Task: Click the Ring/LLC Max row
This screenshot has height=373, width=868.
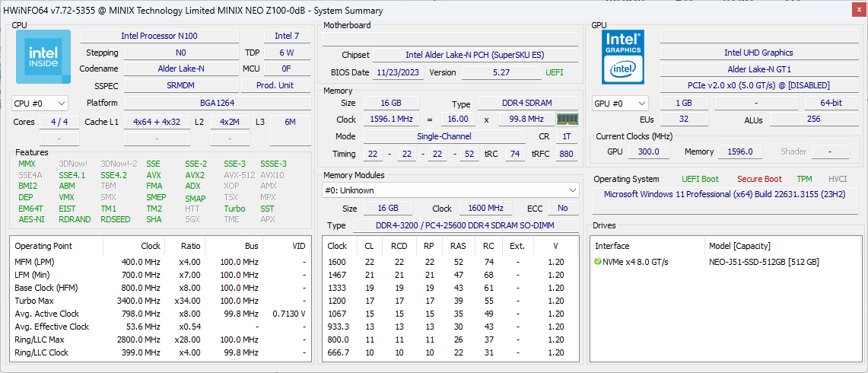Action: 161,340
